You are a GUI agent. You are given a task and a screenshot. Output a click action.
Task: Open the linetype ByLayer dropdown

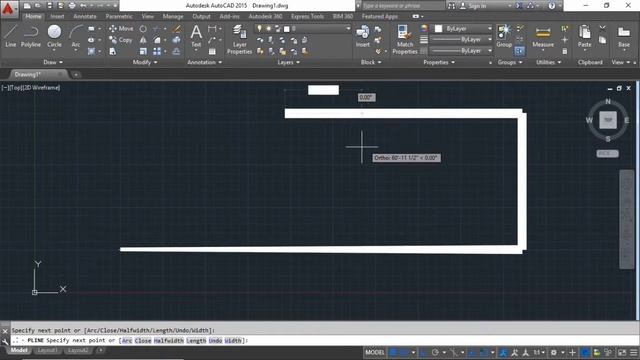pyautogui.click(x=462, y=51)
